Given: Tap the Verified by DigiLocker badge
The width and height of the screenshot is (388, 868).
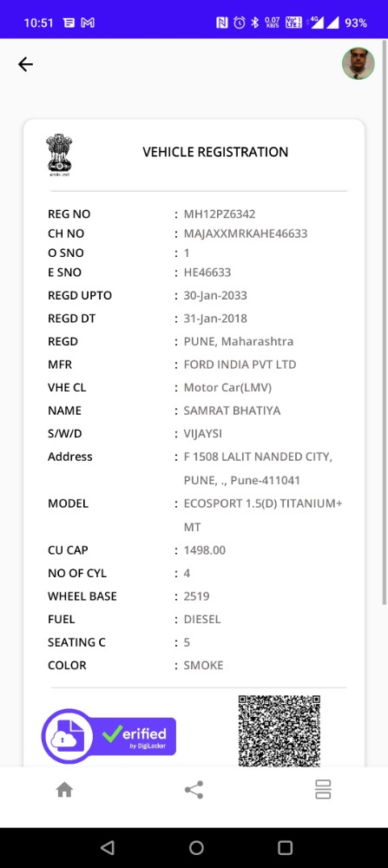Looking at the screenshot, I should click(x=109, y=736).
